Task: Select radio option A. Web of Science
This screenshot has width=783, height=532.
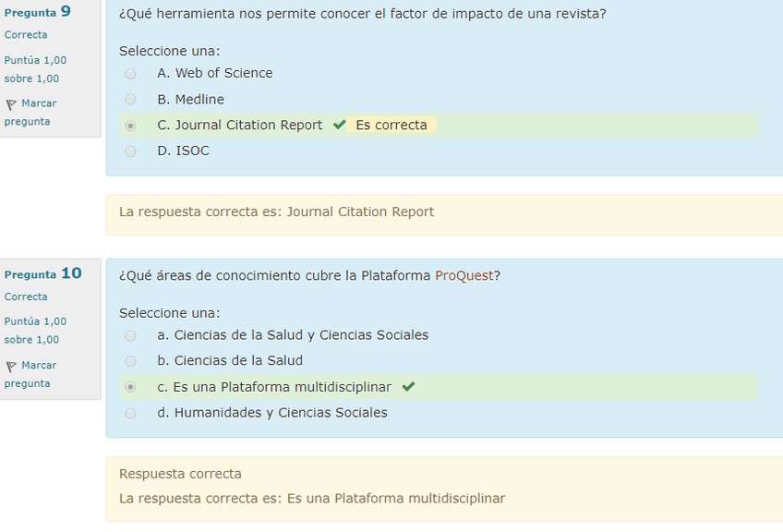Action: (130, 74)
